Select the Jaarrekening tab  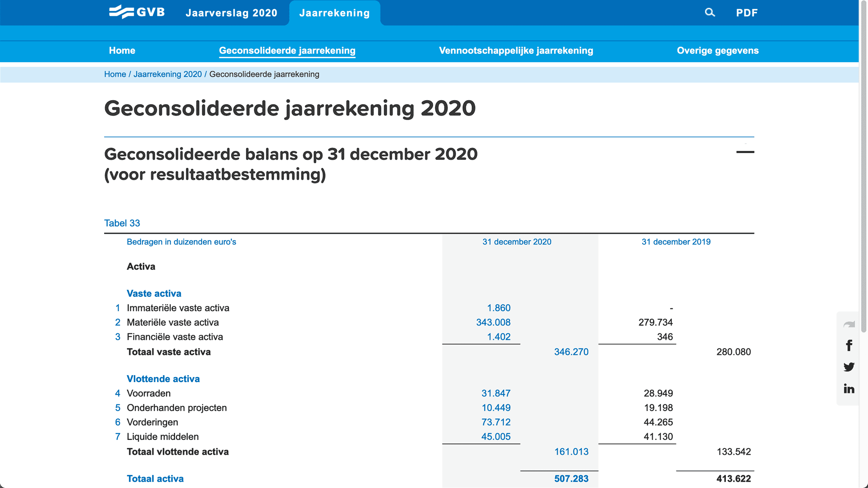(x=335, y=13)
